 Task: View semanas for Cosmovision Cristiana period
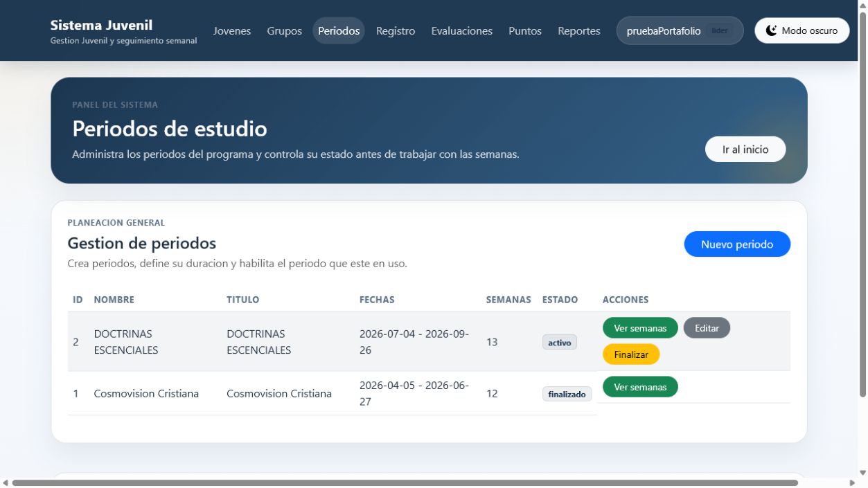tap(640, 387)
